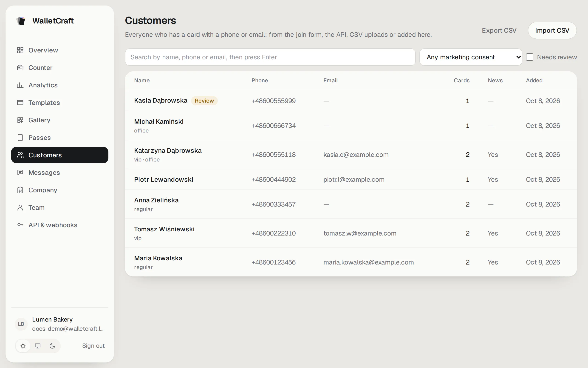The image size is (588, 368).
Task: Click the Lumen Bakery account name
Action: click(x=52, y=319)
